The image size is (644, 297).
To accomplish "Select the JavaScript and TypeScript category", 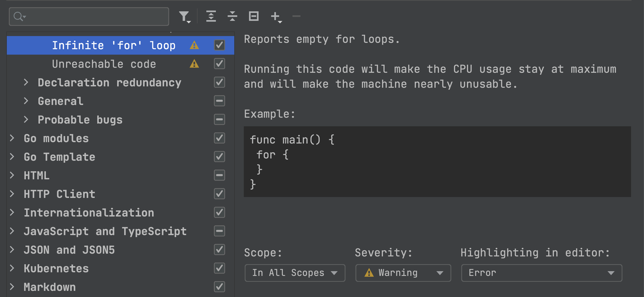I will click(105, 231).
